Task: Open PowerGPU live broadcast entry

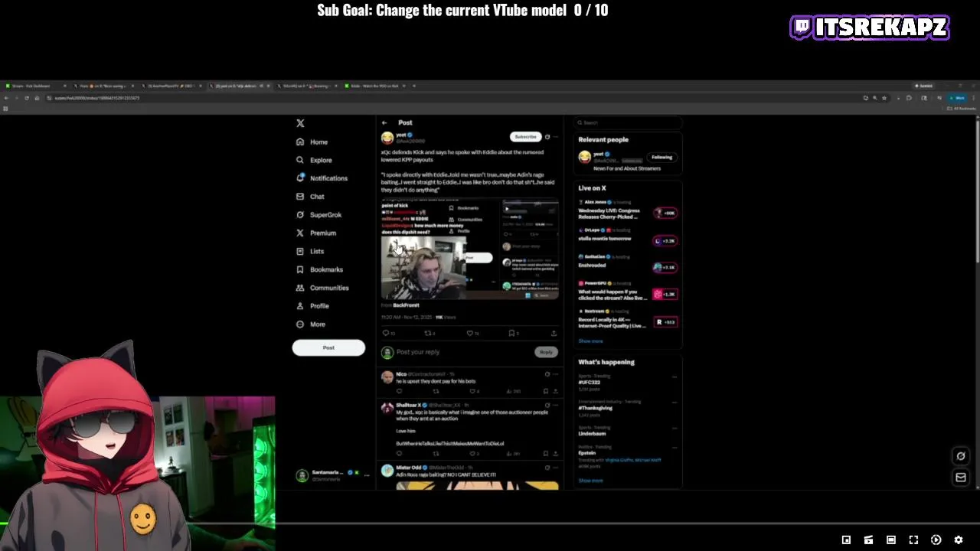Action: [628, 293]
